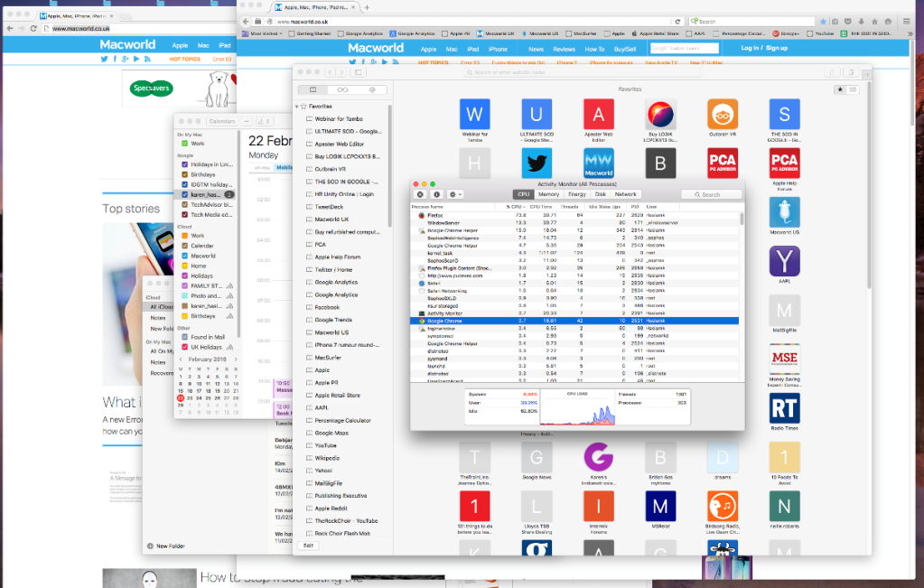Viewport: 924px width, 588px height.
Task: Click the Activity Monitor process list scrollbar
Action: (742, 219)
